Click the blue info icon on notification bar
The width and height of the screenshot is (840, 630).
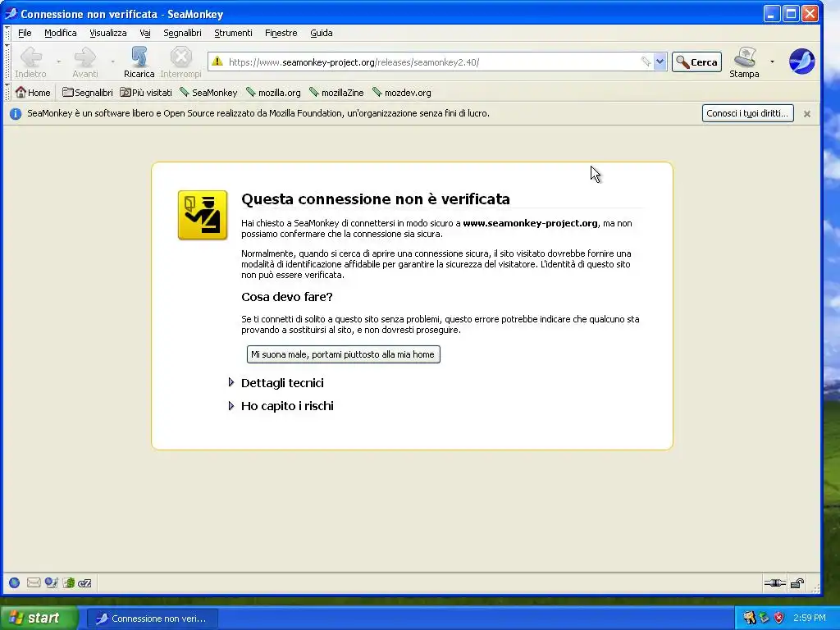pyautogui.click(x=16, y=113)
